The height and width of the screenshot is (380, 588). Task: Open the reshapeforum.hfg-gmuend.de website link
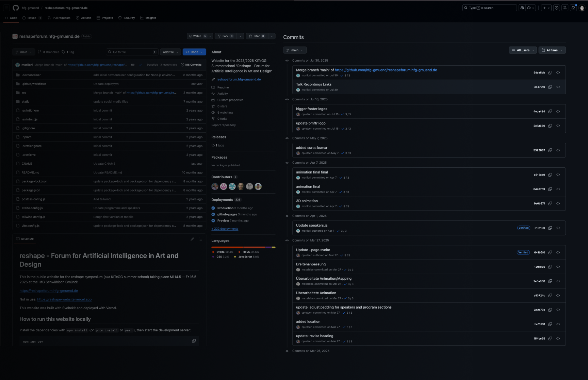point(239,79)
